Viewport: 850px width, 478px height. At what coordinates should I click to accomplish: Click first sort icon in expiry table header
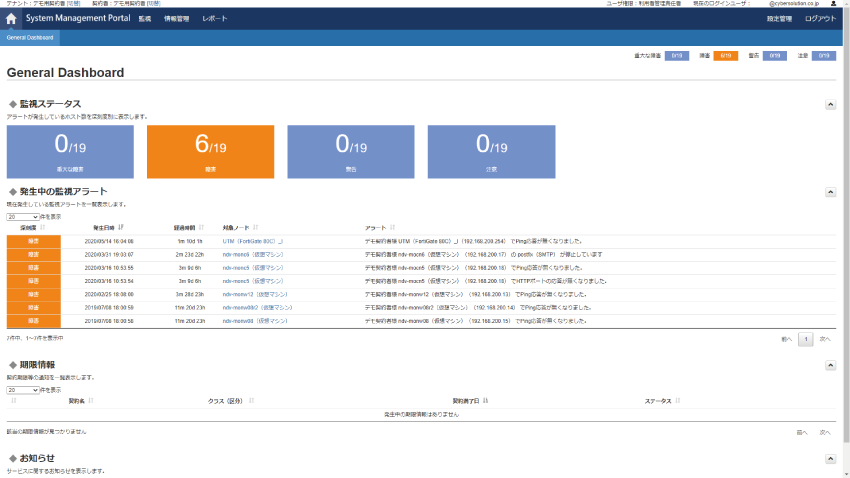click(14, 401)
